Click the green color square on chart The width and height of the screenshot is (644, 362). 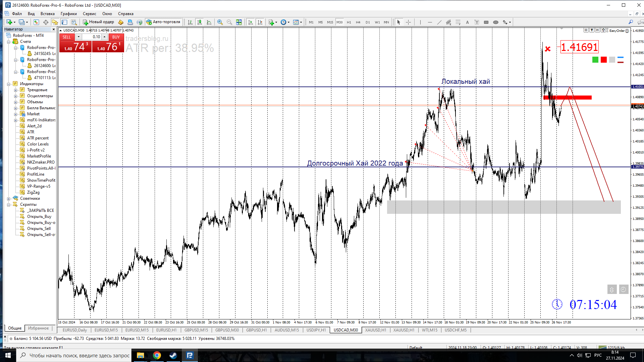tap(595, 60)
